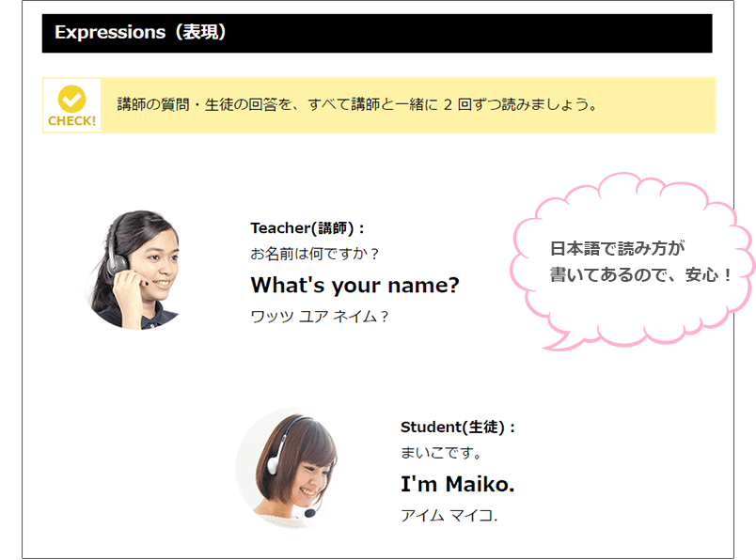Click the phrase What's your name?

tap(354, 286)
